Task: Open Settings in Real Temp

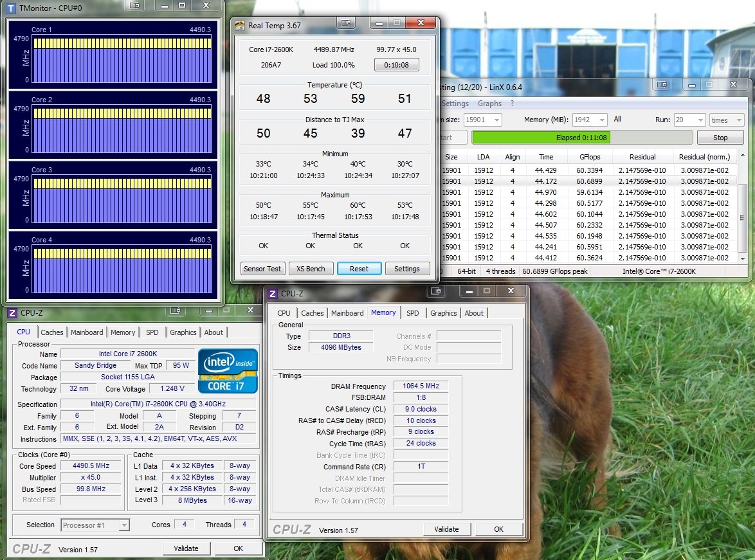Action: pyautogui.click(x=407, y=269)
